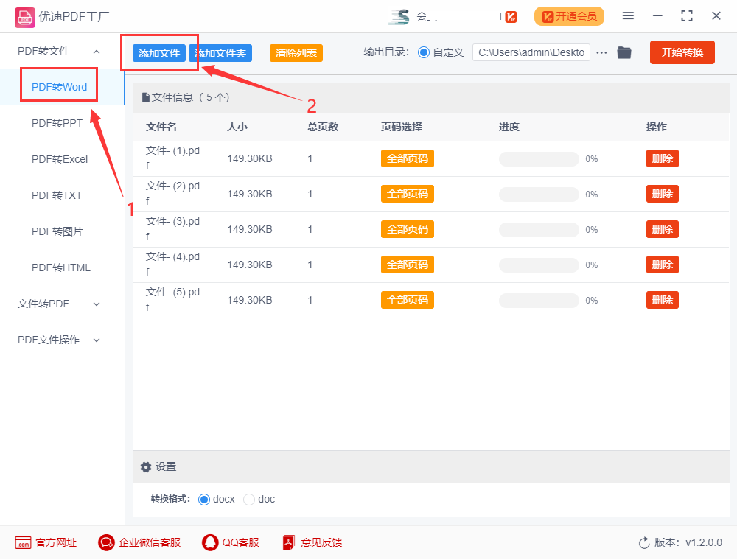Click 全部页码 for 文件- (4).pdf
This screenshot has height=560, width=737.
click(x=407, y=265)
